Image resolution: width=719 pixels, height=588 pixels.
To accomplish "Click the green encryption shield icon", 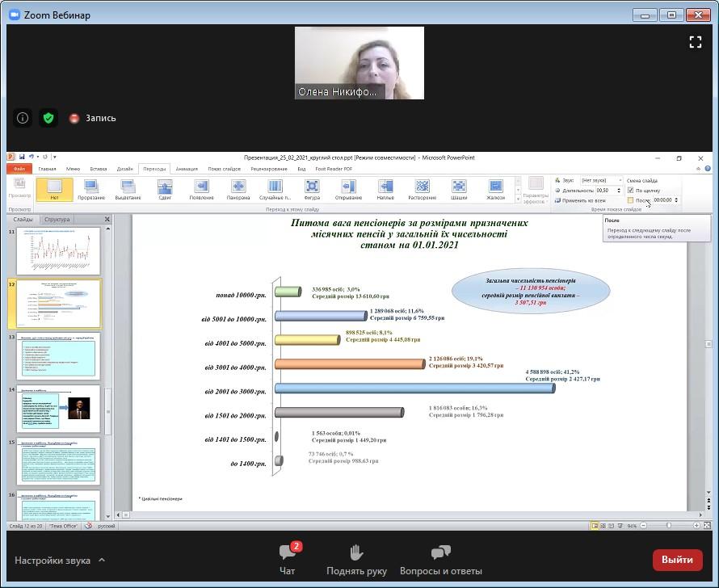I will tap(48, 118).
